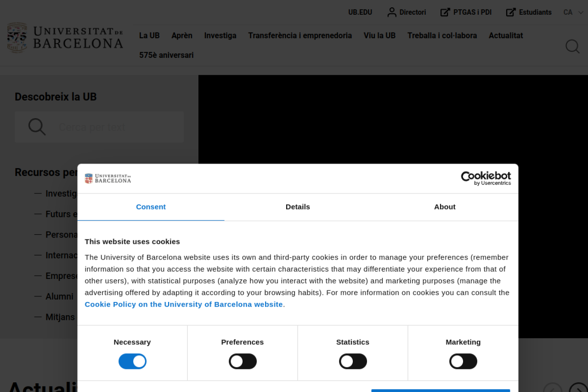Screen dimensions: 588x392
Task: Click the Estudiants external link icon
Action: click(x=510, y=12)
